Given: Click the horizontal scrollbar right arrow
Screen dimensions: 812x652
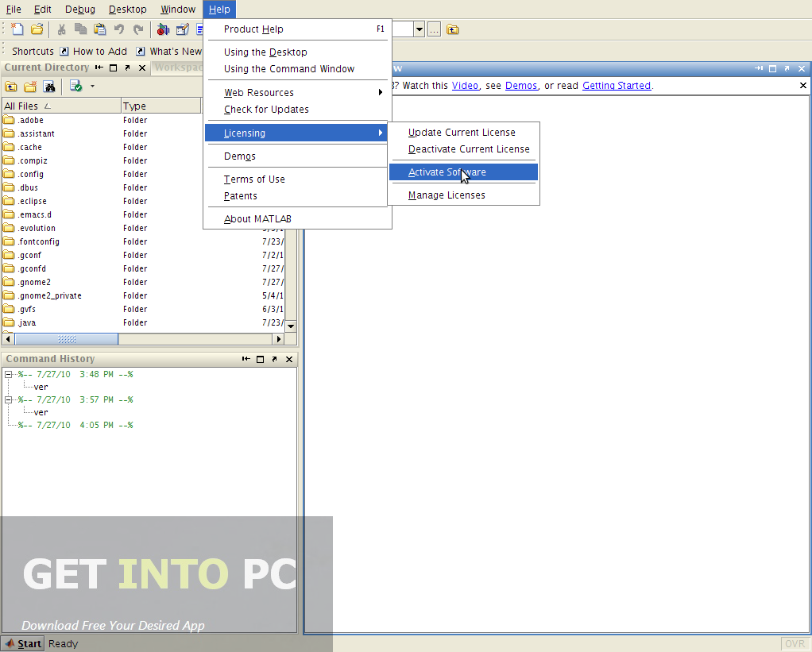Looking at the screenshot, I should point(279,339).
